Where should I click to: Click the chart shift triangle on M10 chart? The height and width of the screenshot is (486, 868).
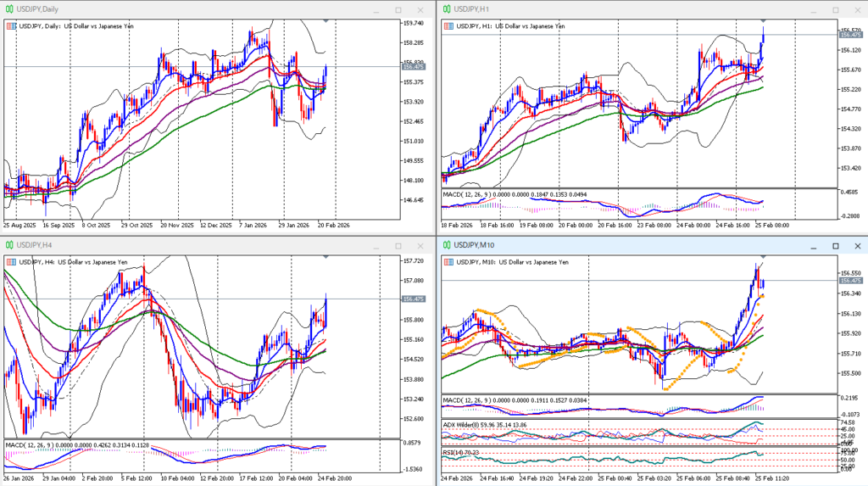point(764,255)
